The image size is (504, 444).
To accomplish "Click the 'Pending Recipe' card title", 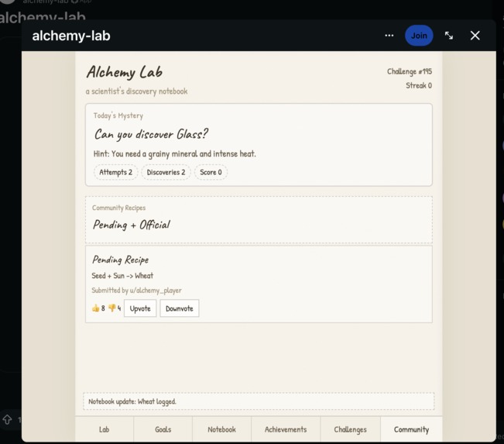I will click(121, 260).
